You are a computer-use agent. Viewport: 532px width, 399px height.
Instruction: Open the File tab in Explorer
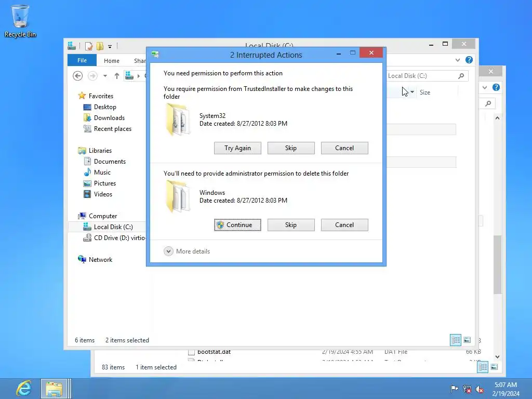82,60
